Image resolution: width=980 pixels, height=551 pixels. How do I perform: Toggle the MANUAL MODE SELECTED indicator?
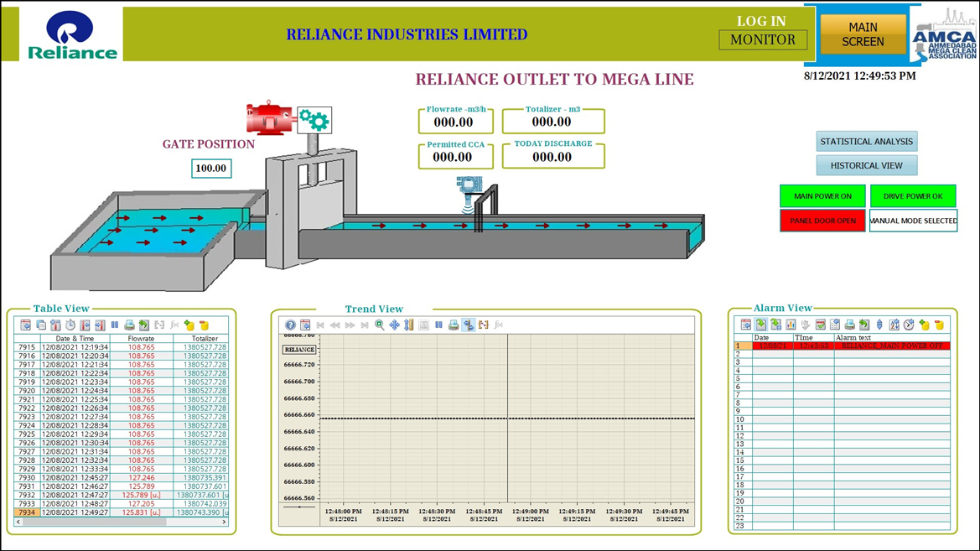913,221
